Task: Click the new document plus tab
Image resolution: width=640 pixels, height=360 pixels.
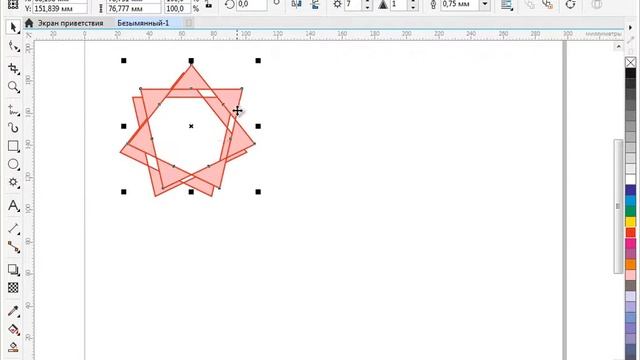Action: [x=188, y=23]
